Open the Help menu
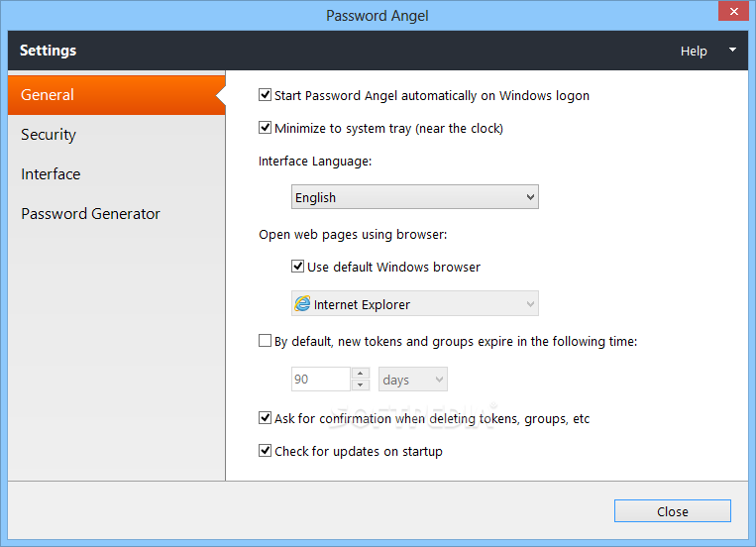This screenshot has width=756, height=547. (694, 52)
